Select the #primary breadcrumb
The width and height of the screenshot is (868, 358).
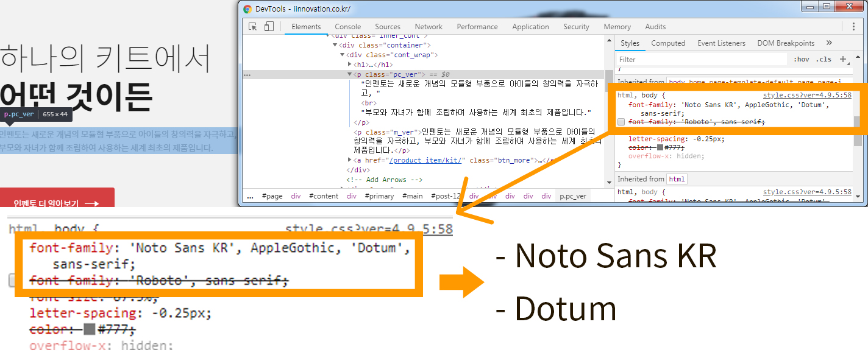380,196
